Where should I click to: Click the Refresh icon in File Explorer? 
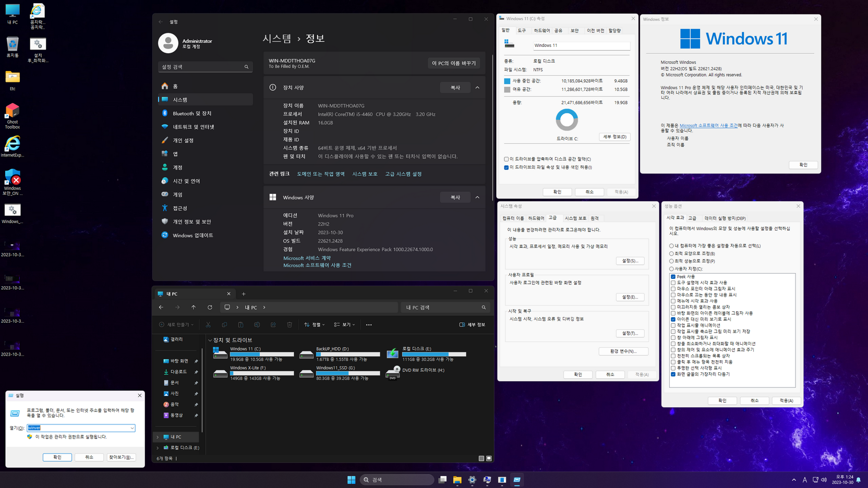[210, 308]
